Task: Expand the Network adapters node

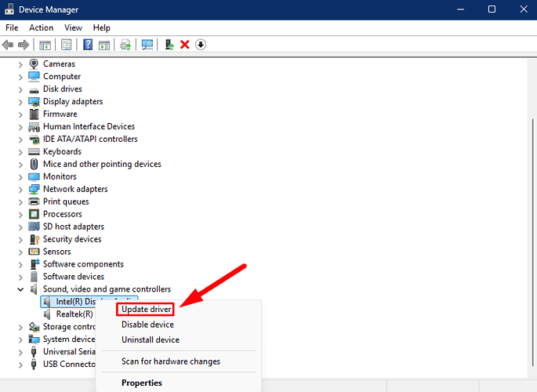Action: (x=20, y=190)
